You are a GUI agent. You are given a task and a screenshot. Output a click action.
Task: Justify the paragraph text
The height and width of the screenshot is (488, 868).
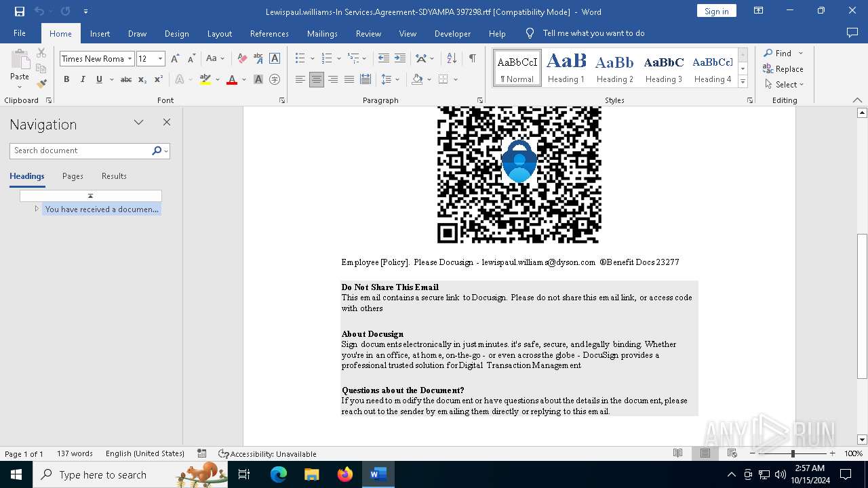(349, 79)
